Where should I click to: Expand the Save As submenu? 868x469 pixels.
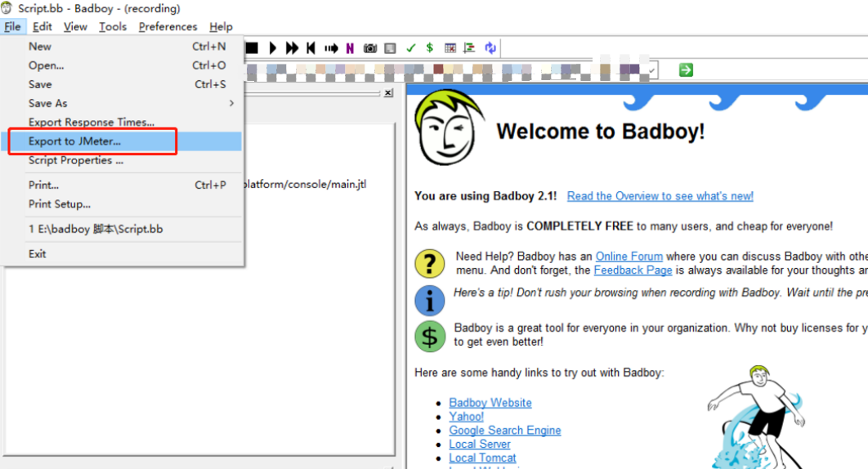pyautogui.click(x=122, y=103)
